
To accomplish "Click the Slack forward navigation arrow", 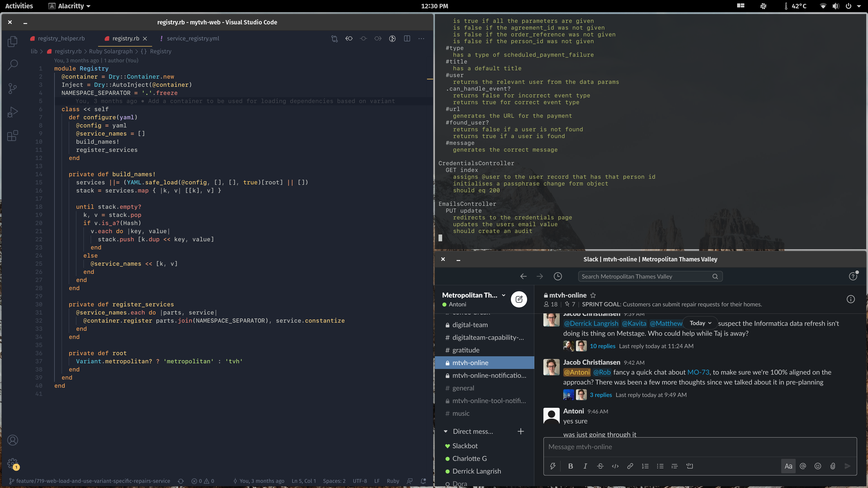I will pyautogui.click(x=540, y=277).
